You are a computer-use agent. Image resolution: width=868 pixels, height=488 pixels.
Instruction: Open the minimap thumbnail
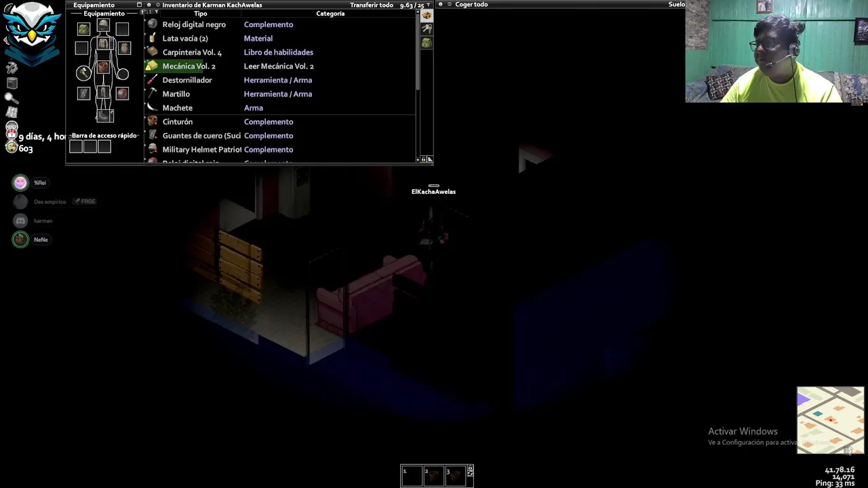(831, 420)
